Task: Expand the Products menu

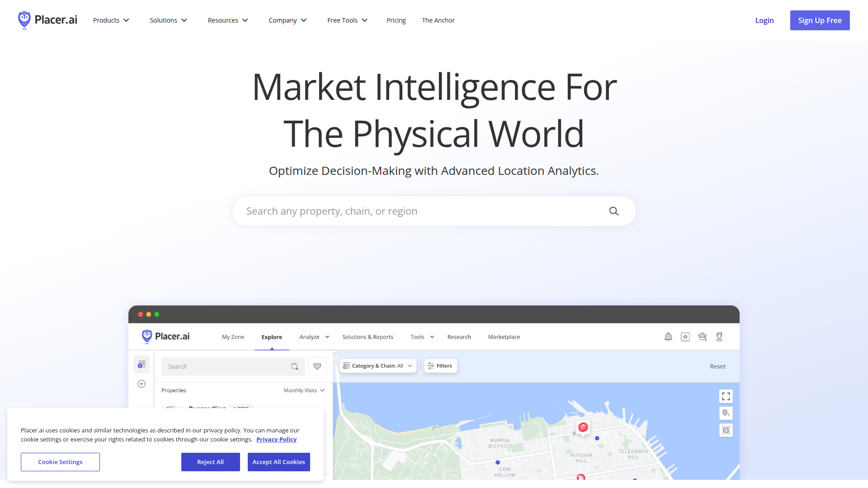Action: coord(111,20)
